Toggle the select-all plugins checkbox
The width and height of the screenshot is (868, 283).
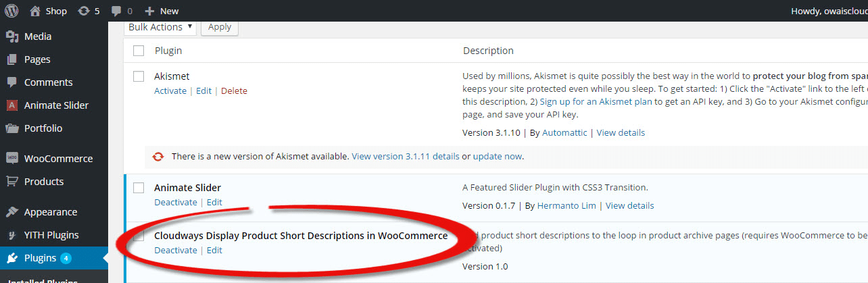pos(139,51)
